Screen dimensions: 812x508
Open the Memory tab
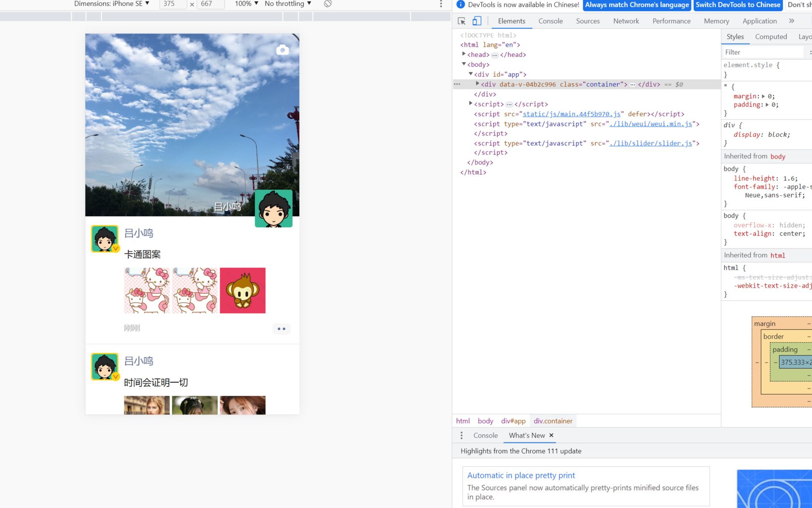click(716, 21)
